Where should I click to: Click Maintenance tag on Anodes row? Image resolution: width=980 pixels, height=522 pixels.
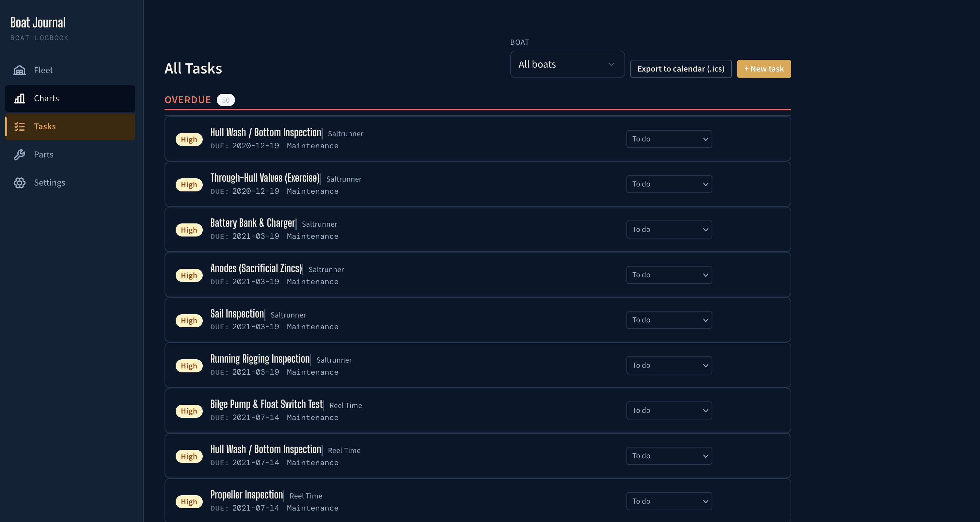[x=312, y=282]
